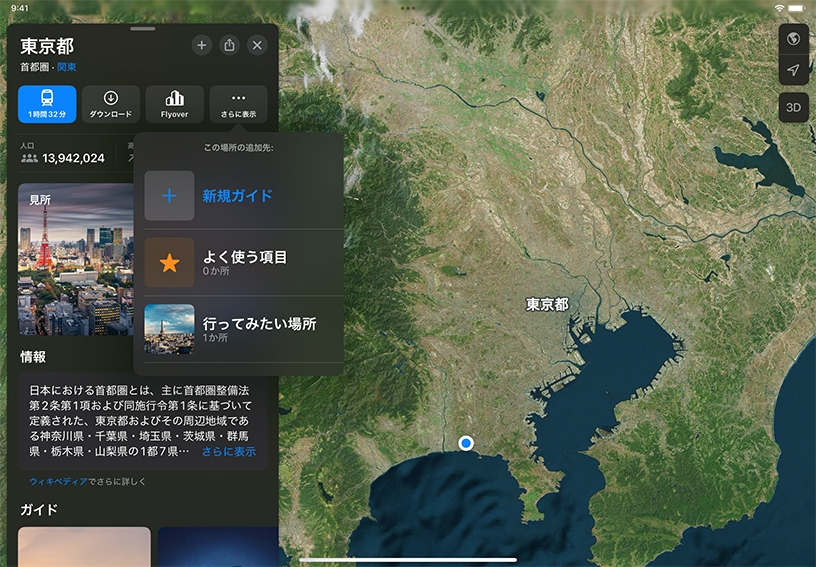
Task: Tap the blue current location dot
Action: coord(465,443)
